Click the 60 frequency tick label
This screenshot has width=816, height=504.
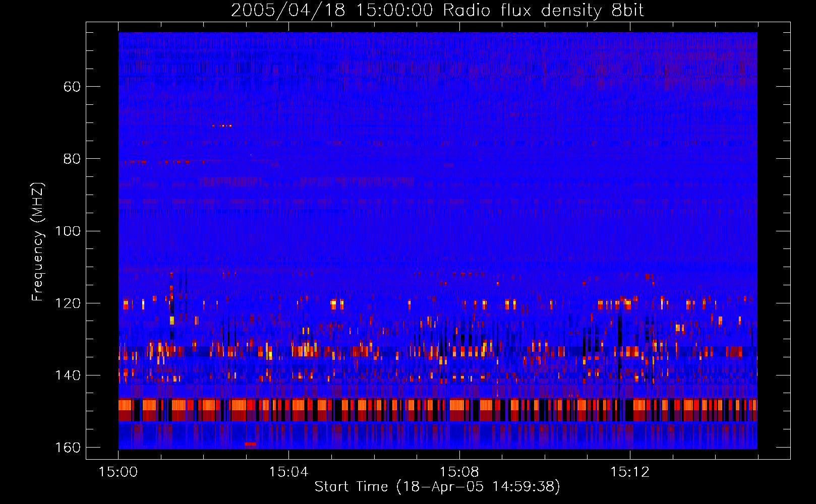pos(72,87)
